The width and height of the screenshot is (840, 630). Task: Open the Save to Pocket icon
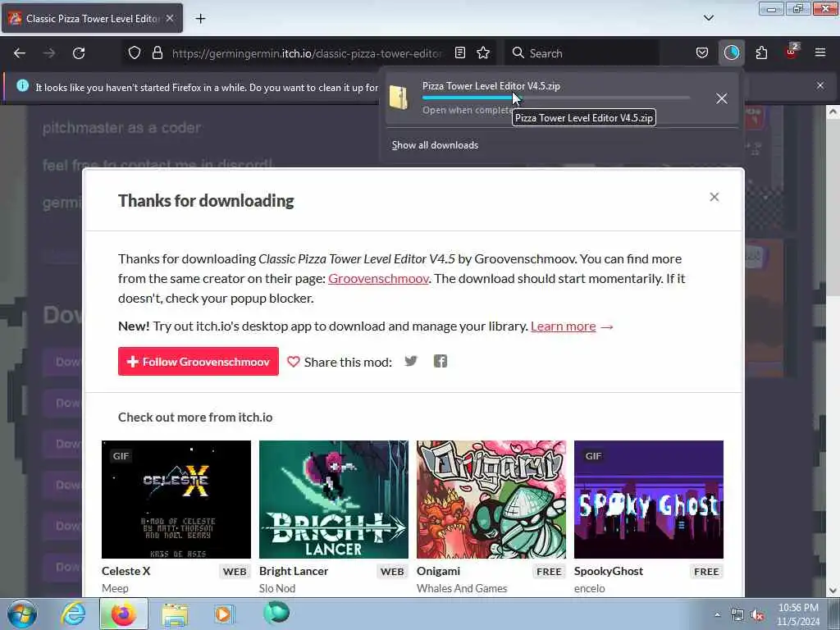pos(702,53)
